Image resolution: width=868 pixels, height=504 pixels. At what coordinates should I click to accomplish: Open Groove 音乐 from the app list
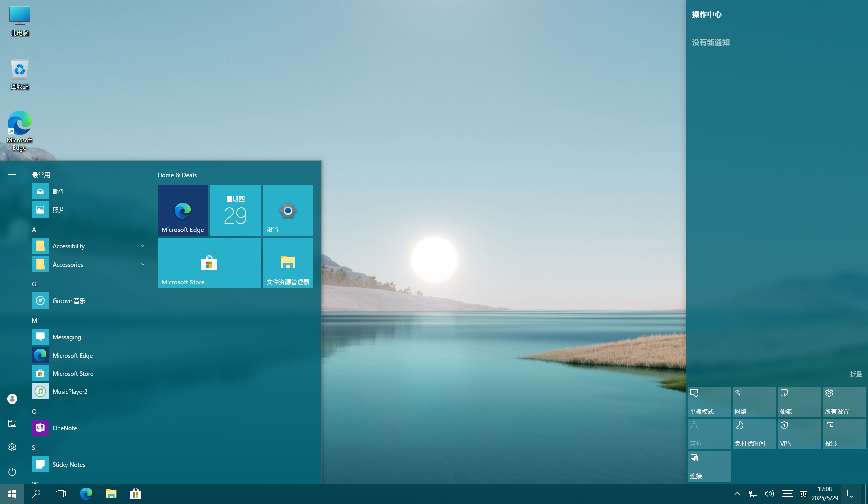[69, 300]
